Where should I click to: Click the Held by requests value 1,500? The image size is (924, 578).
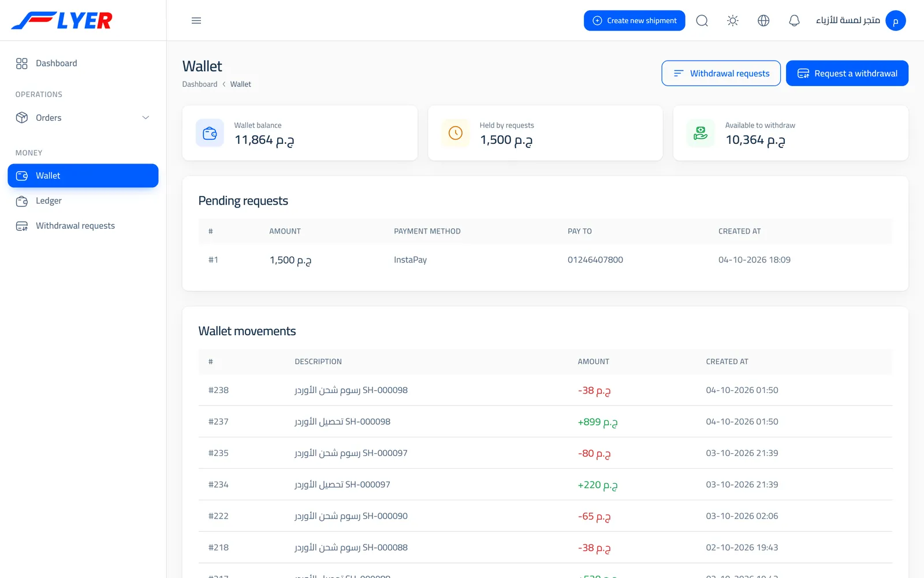506,140
